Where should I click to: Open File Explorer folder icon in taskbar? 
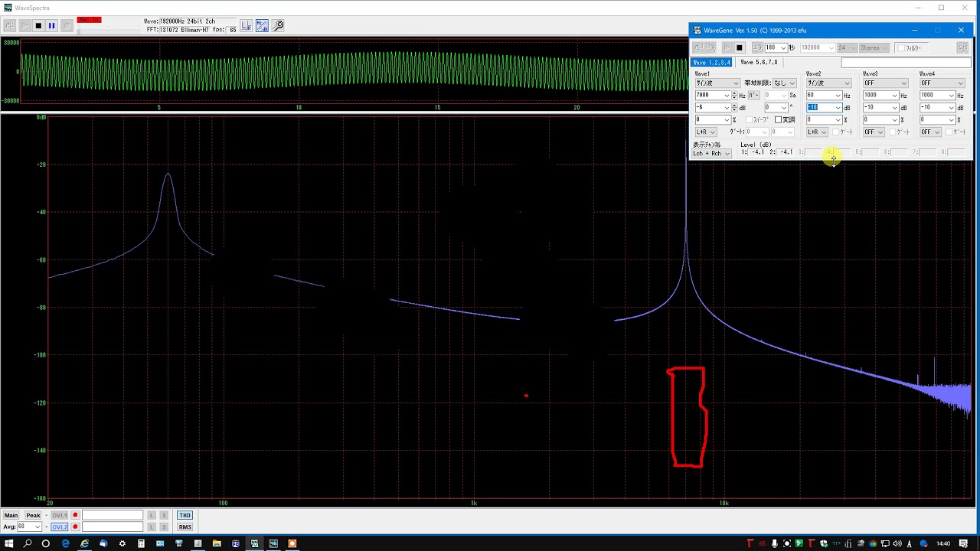217,543
